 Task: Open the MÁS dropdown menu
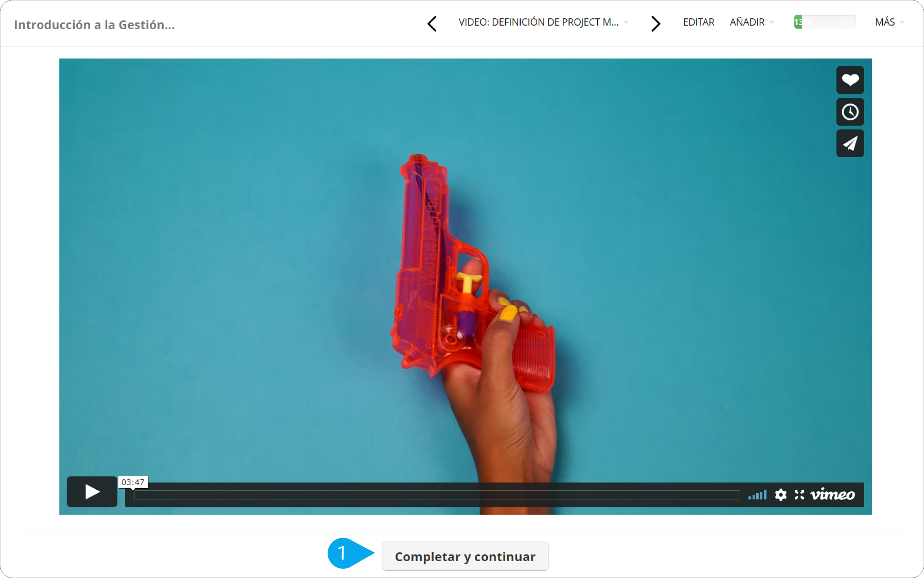click(x=889, y=22)
